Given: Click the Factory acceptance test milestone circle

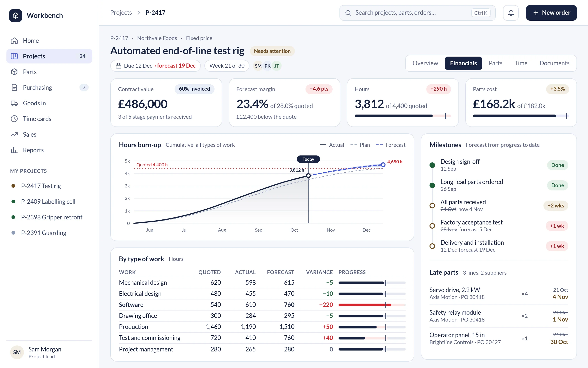Looking at the screenshot, I should coord(432,226).
